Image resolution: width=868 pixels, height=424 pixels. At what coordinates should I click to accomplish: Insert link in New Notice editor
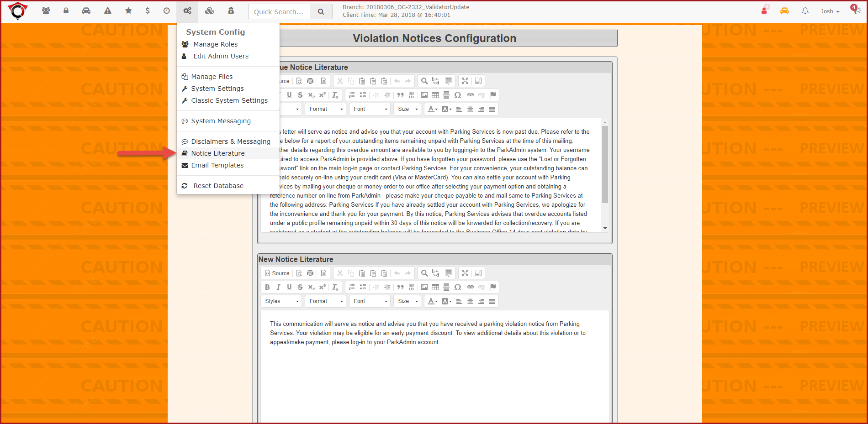(471, 288)
